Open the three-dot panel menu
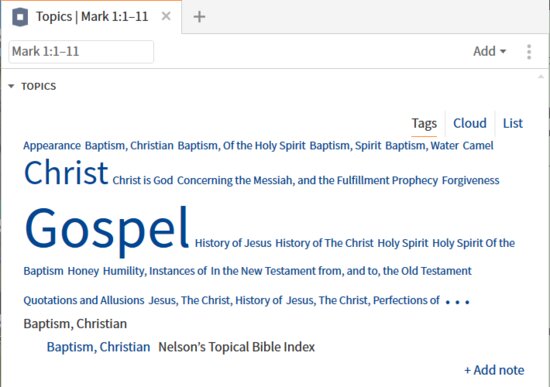550x387 pixels. [529, 52]
